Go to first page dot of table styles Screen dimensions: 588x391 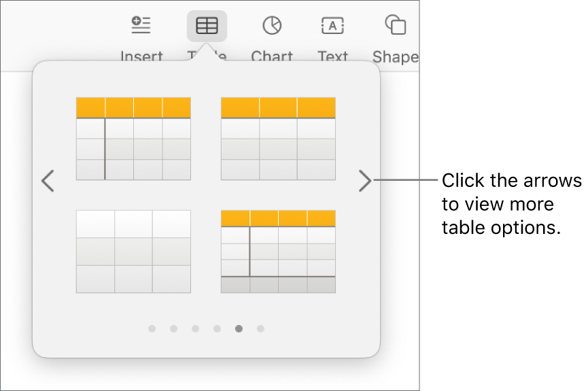point(152,329)
